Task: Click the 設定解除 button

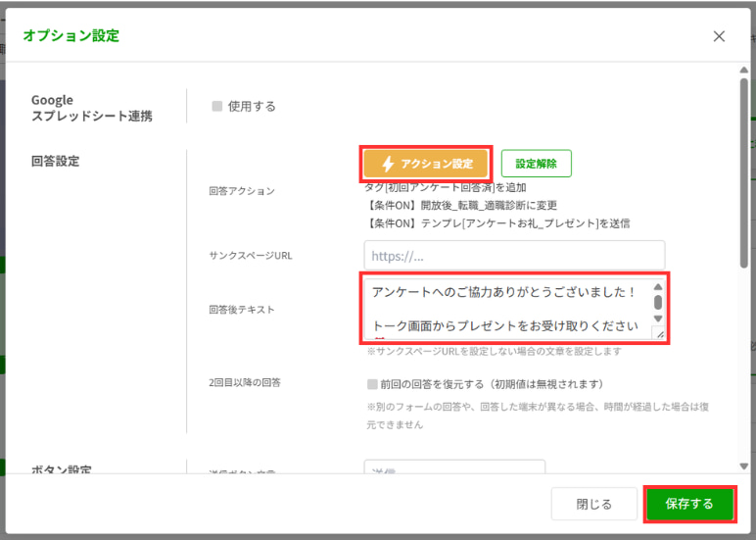Action: click(536, 164)
